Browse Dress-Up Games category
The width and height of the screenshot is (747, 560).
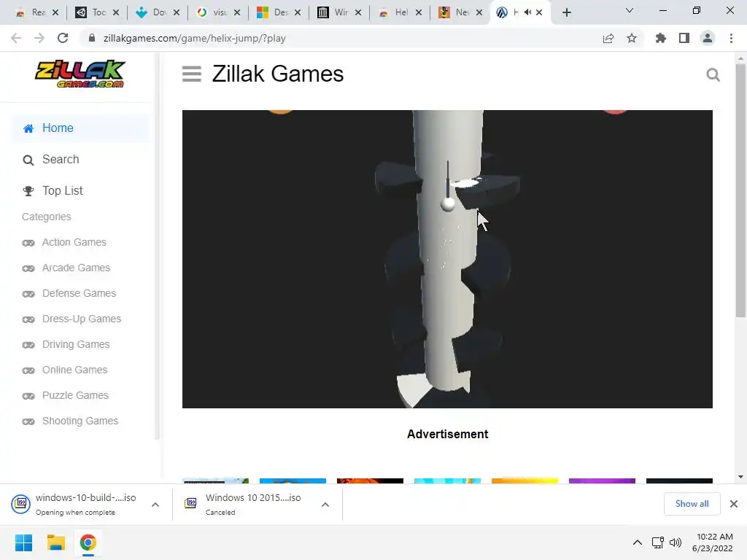point(82,319)
